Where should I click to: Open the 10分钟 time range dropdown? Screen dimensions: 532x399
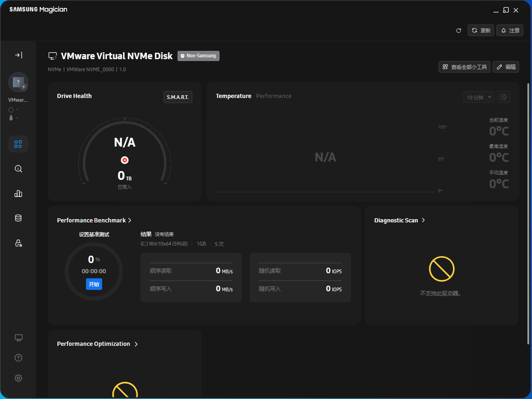pos(478,97)
